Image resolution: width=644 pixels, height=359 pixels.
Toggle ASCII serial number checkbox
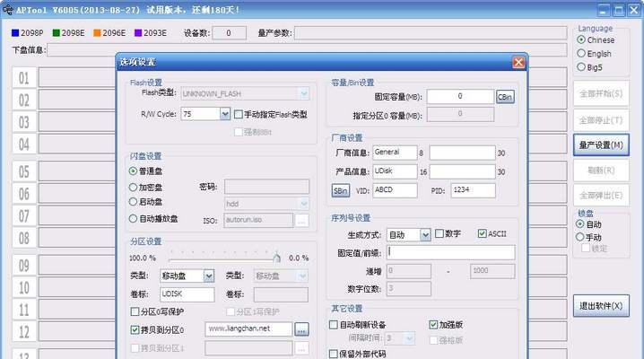(483, 233)
